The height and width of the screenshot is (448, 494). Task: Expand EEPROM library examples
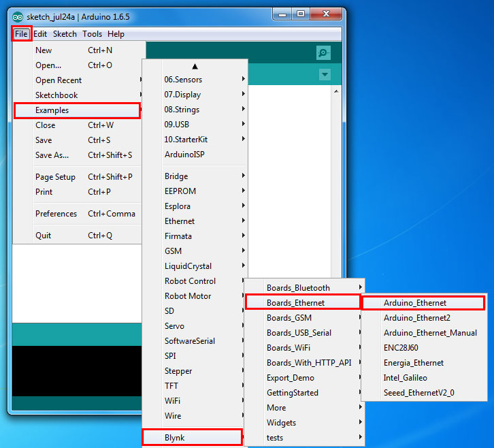coord(195,191)
